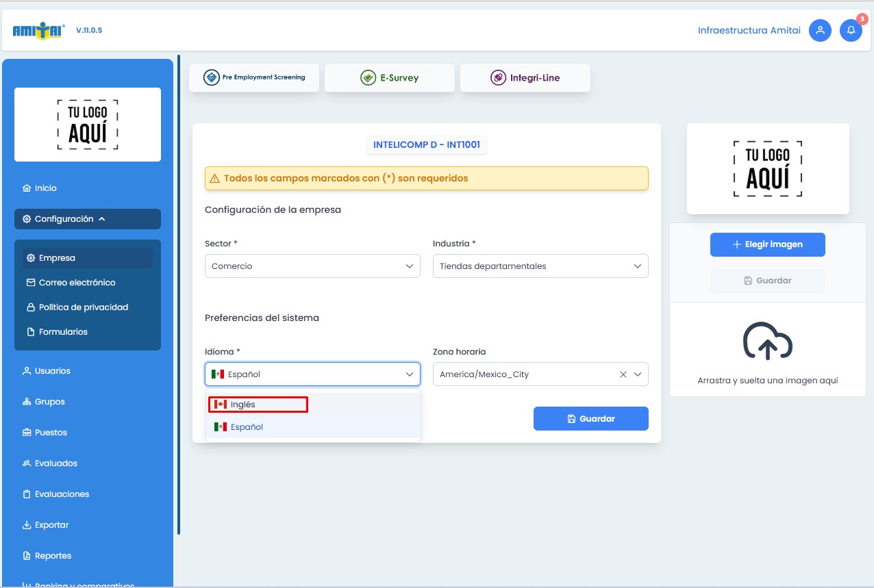Click the Elegir imagen button

tap(767, 244)
